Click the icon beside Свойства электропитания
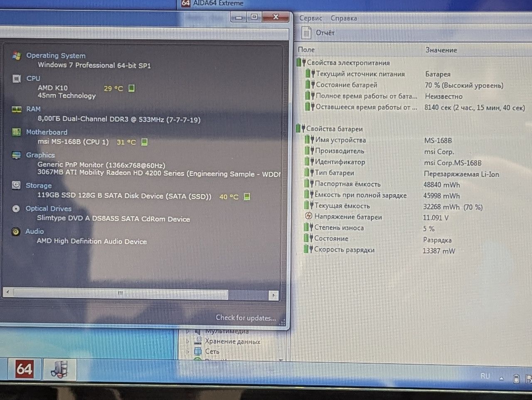The height and width of the screenshot is (400, 532). (x=301, y=63)
